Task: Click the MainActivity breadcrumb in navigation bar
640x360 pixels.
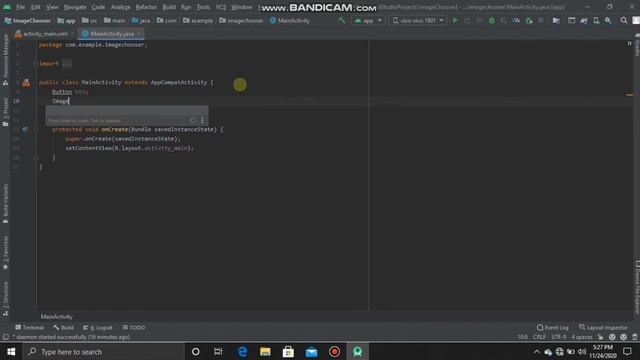Action: pos(290,20)
